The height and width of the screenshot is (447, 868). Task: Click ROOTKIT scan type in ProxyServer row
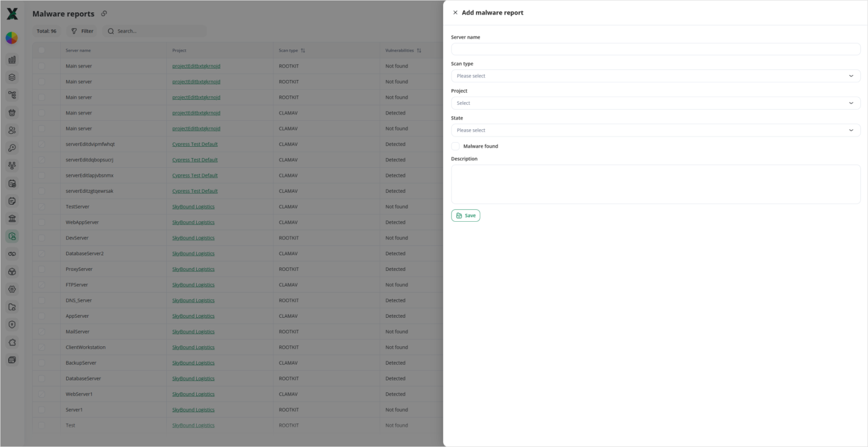(x=289, y=269)
